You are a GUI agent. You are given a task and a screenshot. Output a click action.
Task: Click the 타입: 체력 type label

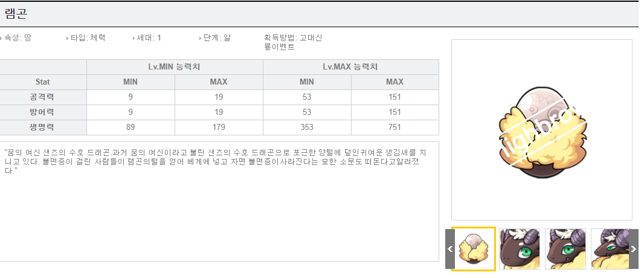(88, 37)
